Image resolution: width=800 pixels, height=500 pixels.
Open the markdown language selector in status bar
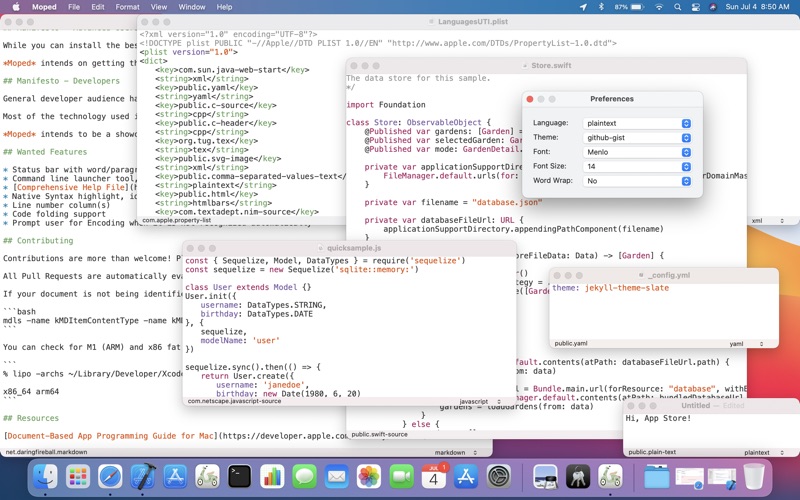click(x=456, y=453)
